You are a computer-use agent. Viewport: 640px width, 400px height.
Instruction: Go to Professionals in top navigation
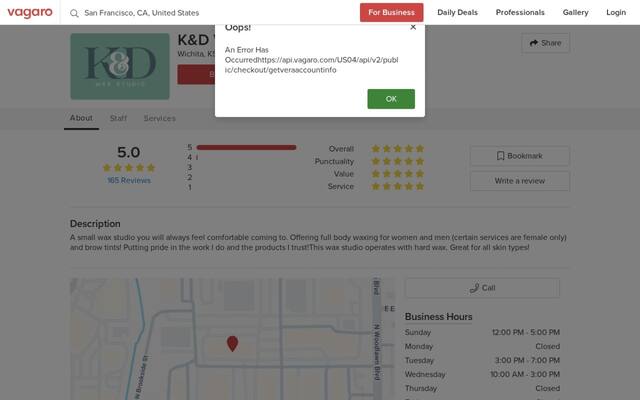(520, 13)
